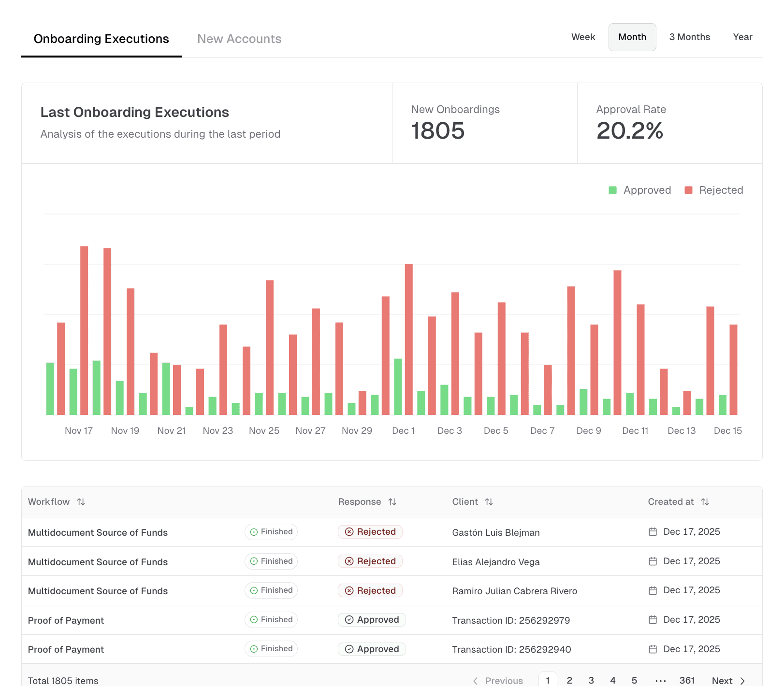Toggle the Approved series in the chart legend
The height and width of the screenshot is (686, 784).
pyautogui.click(x=640, y=190)
